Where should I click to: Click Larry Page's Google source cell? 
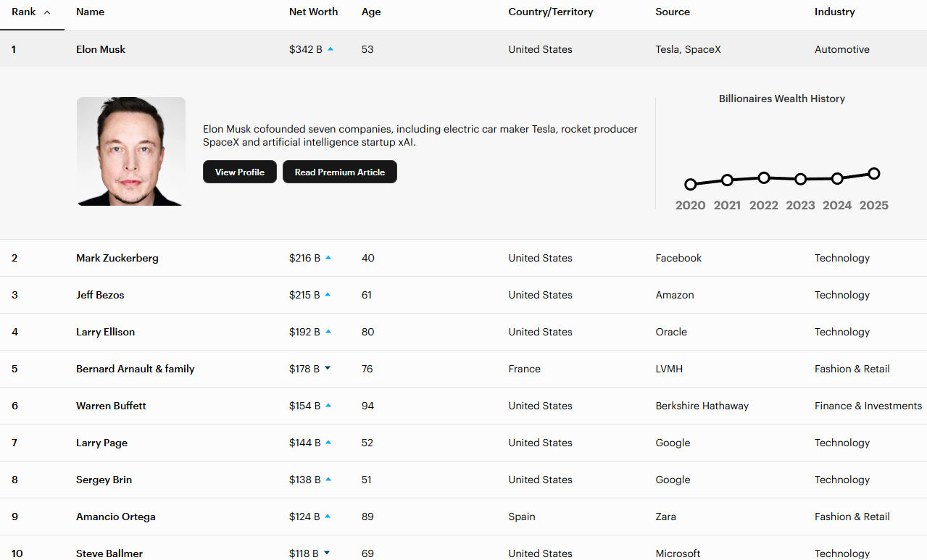point(673,443)
